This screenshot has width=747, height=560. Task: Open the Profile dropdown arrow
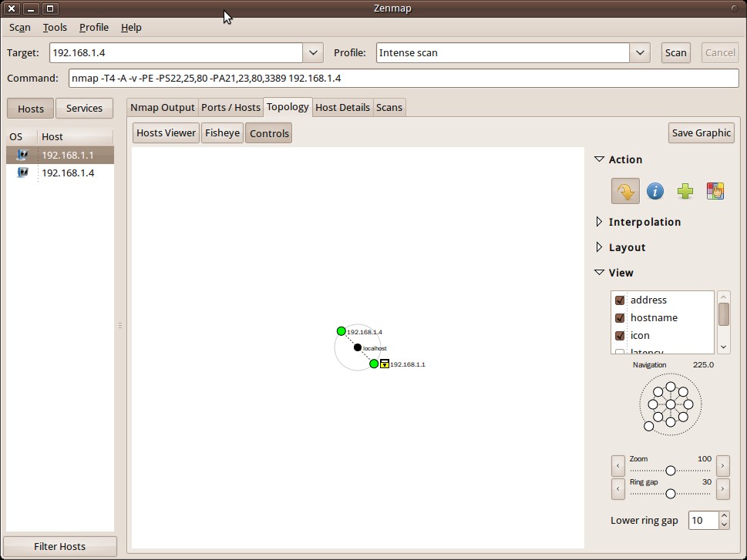(x=640, y=53)
